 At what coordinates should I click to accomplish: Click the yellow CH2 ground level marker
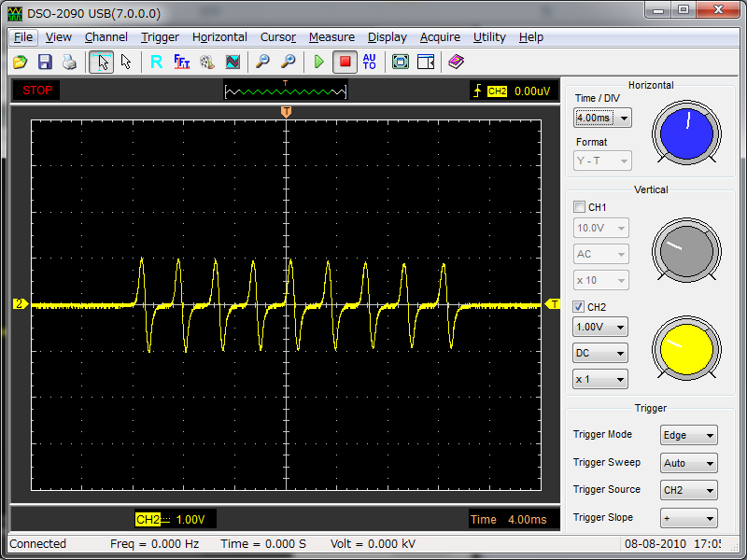click(x=21, y=304)
